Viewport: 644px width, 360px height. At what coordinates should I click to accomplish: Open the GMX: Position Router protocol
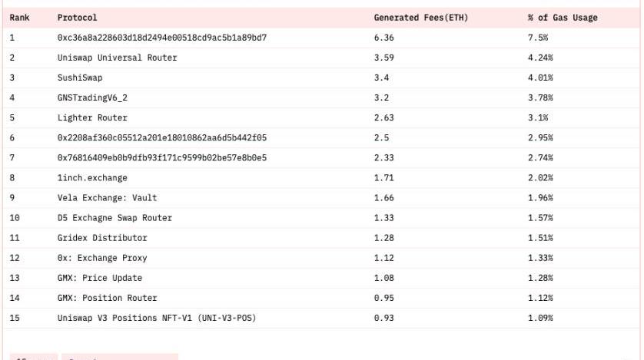(107, 298)
